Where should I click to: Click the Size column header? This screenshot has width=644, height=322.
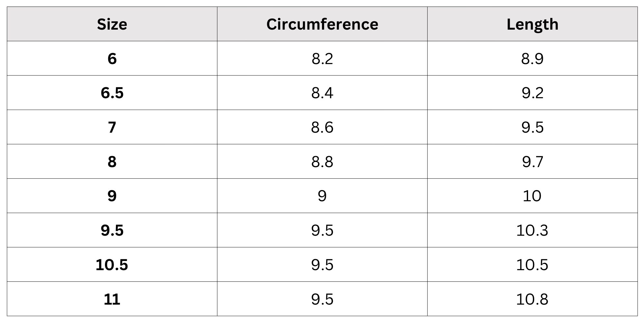(x=112, y=24)
